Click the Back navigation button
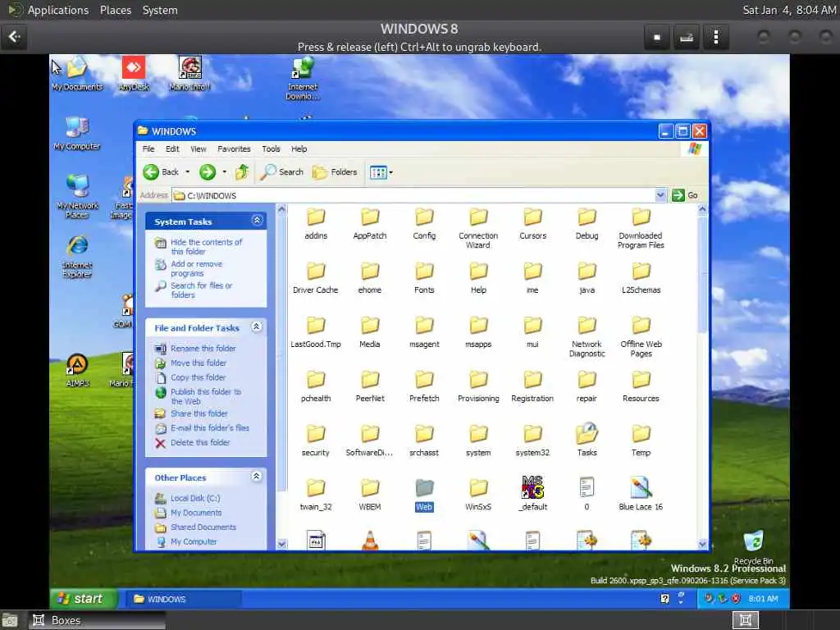Screen dimensions: 840x630 point(162,172)
